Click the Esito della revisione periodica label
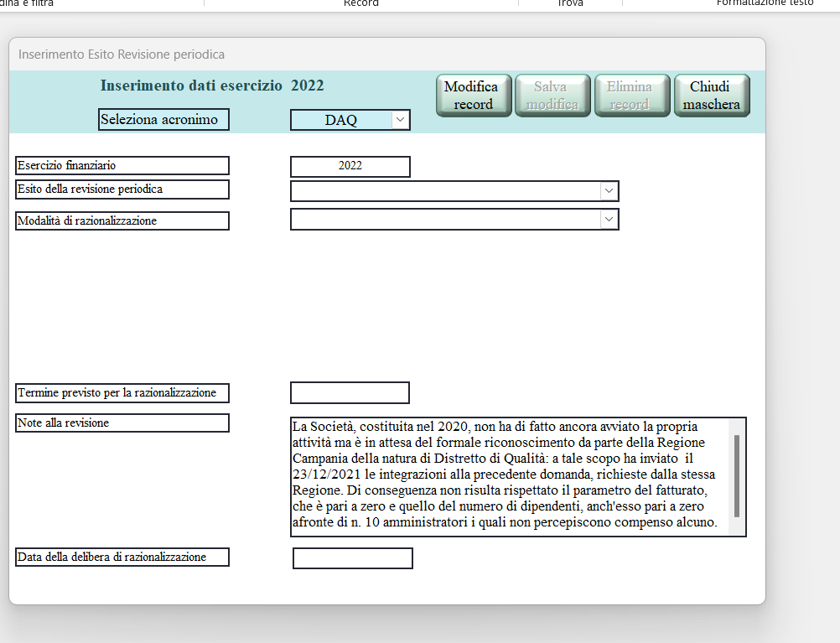 click(x=122, y=189)
